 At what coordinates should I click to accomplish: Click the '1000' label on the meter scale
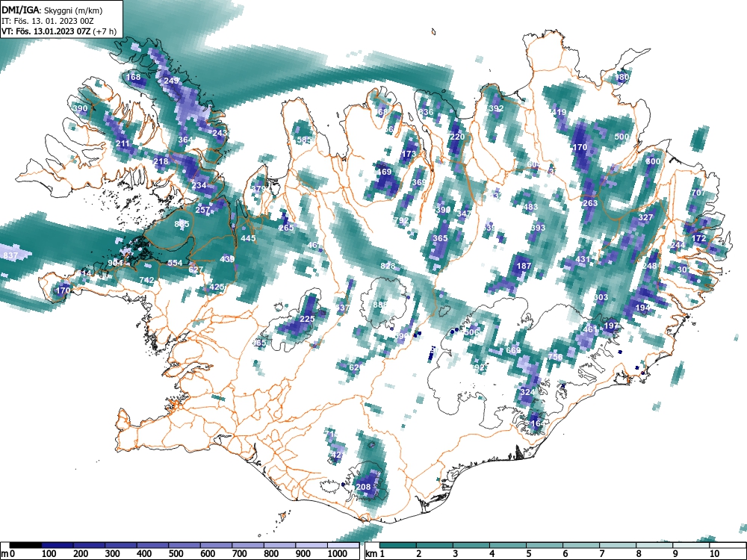[x=338, y=554]
